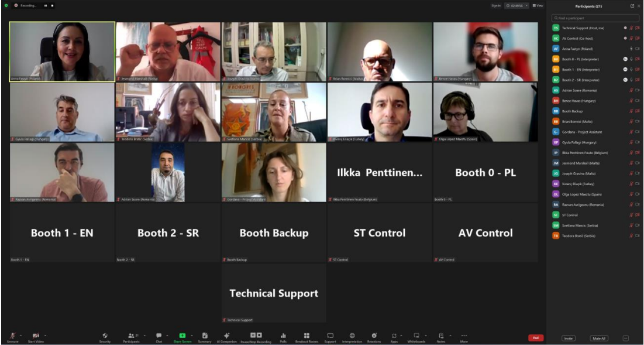The height and width of the screenshot is (345, 644).
Task: Open the More menu in toolbar
Action: tap(464, 336)
